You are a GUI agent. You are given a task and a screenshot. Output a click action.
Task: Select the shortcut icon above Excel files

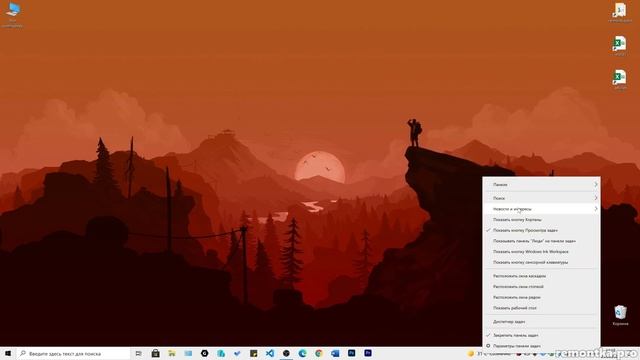click(x=620, y=12)
